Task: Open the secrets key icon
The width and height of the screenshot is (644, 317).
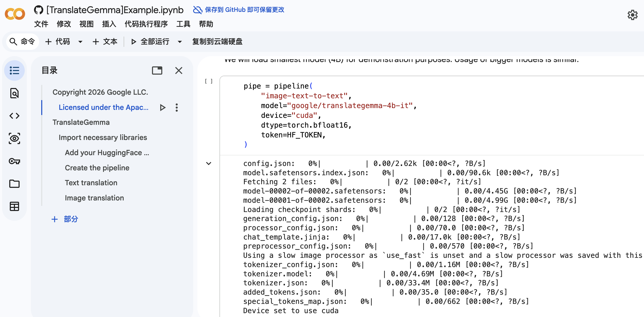Action: [x=14, y=161]
